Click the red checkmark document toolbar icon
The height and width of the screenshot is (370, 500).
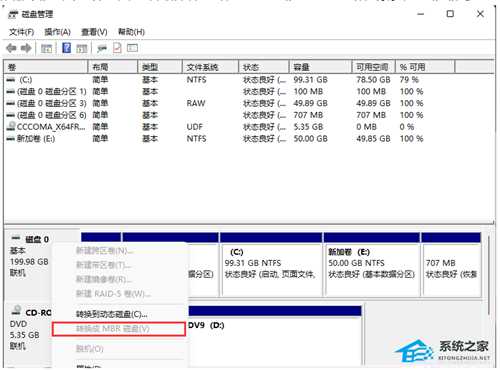(117, 48)
